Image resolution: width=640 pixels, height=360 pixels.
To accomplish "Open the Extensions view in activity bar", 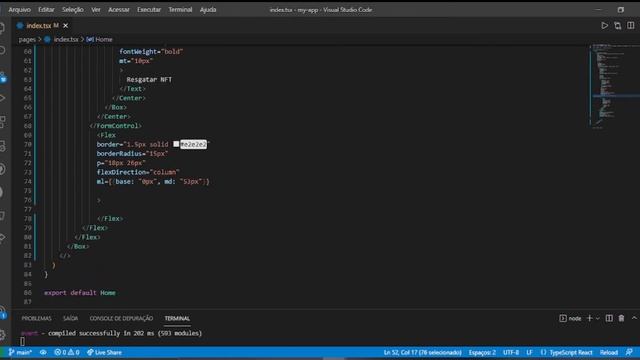I will tap(2, 122).
